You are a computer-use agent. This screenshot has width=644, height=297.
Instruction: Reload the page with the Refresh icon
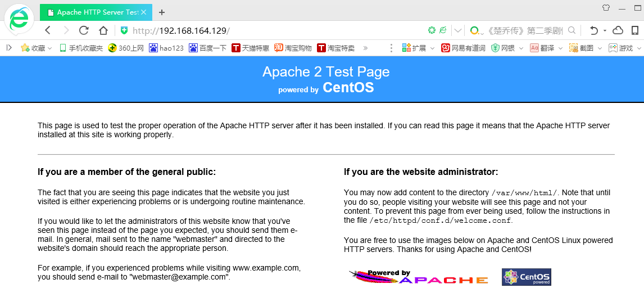(x=84, y=30)
